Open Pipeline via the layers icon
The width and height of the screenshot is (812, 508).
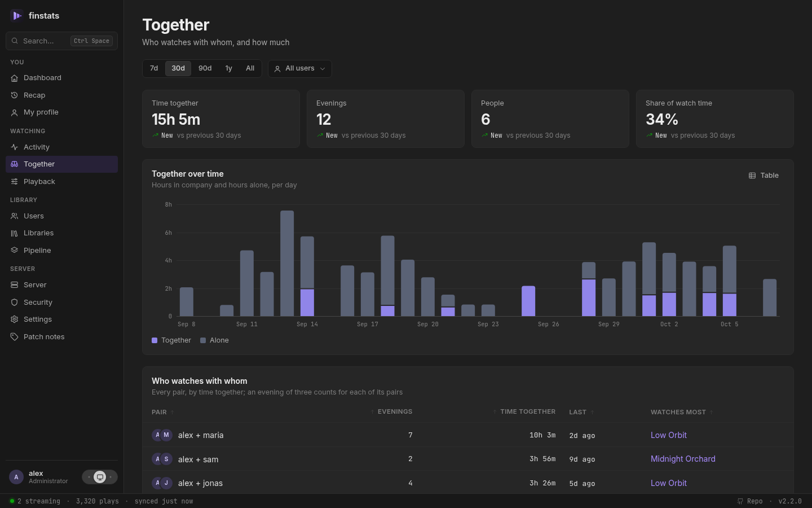click(15, 251)
